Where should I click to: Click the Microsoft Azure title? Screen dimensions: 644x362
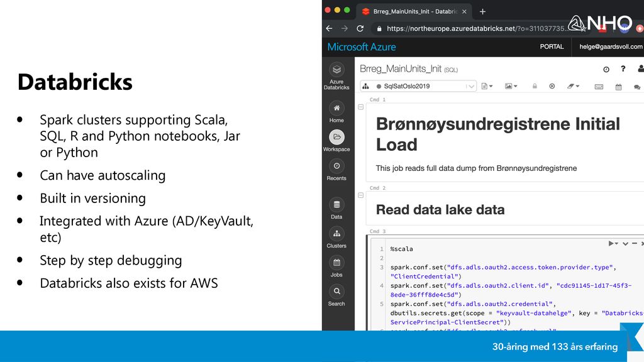click(x=362, y=47)
